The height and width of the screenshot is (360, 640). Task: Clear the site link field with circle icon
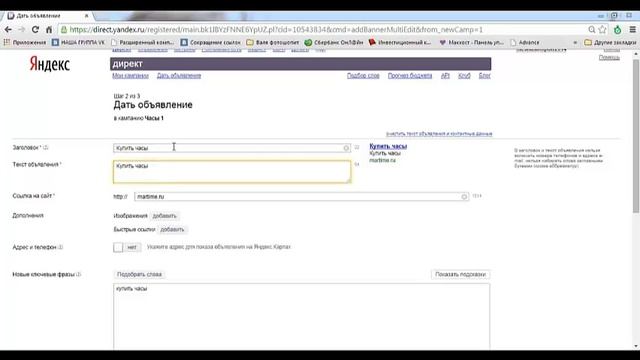[464, 197]
